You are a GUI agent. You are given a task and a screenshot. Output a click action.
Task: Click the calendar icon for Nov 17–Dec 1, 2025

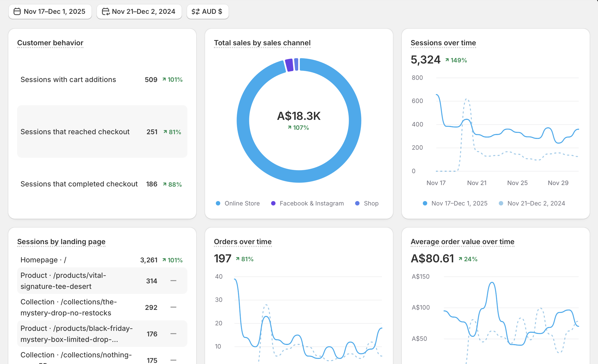pyautogui.click(x=17, y=12)
